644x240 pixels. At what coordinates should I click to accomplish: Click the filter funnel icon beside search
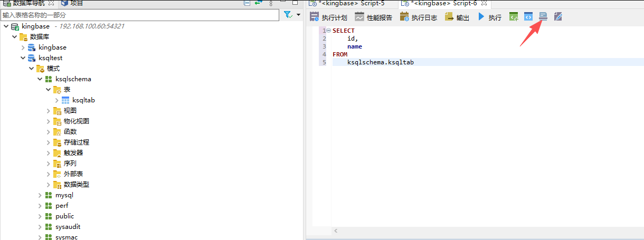(x=288, y=15)
